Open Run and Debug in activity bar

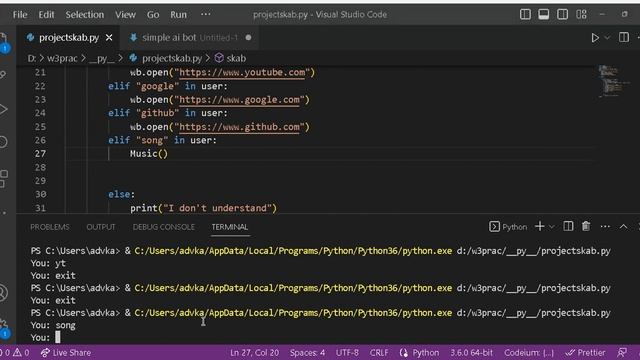coord(3,109)
